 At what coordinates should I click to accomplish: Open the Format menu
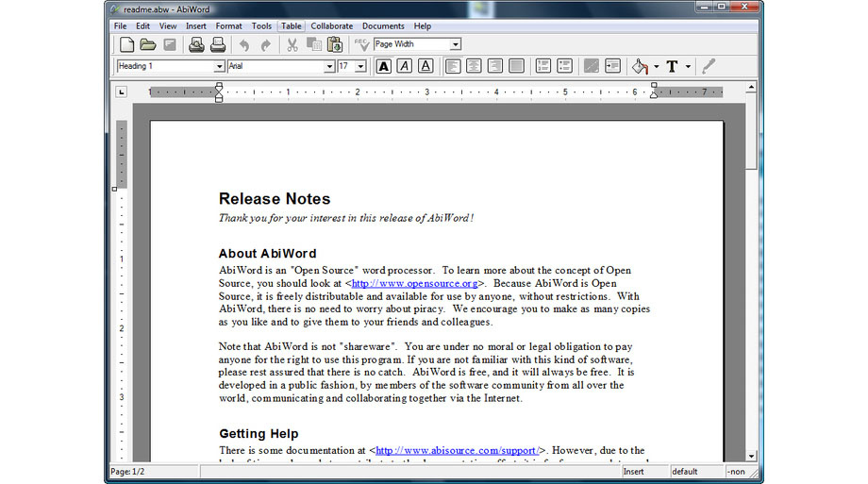tap(228, 26)
